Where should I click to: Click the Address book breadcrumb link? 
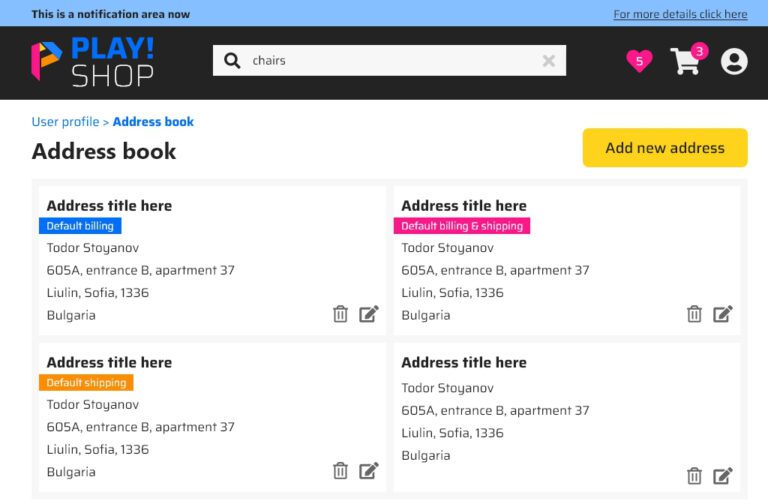pyautogui.click(x=153, y=121)
